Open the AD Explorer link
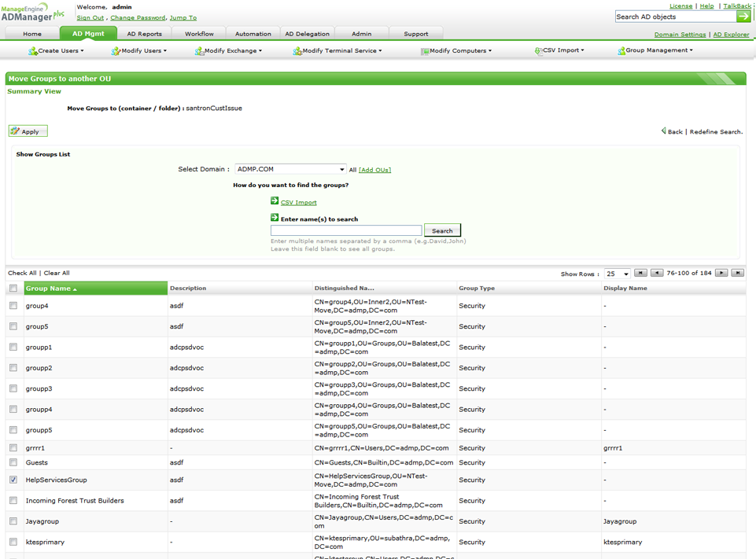The height and width of the screenshot is (559, 756). tap(731, 35)
